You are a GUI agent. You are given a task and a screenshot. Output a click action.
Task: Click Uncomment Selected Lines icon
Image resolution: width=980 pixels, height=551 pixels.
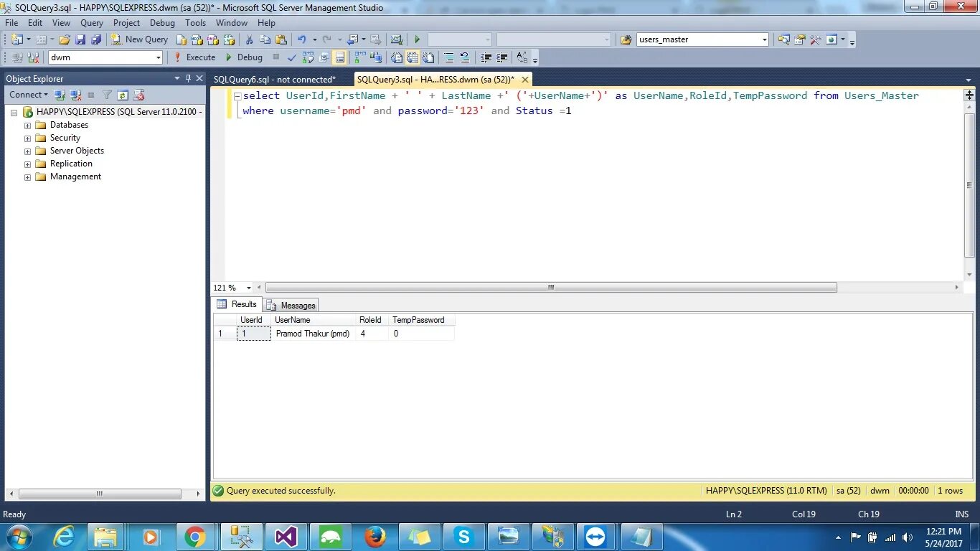(465, 57)
